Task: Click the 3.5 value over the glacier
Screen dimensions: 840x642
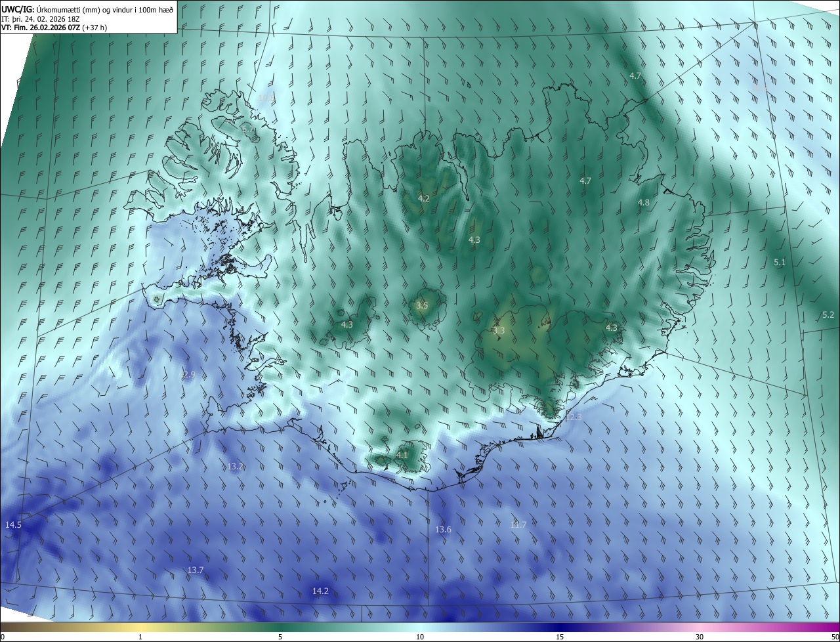Action: coord(422,306)
